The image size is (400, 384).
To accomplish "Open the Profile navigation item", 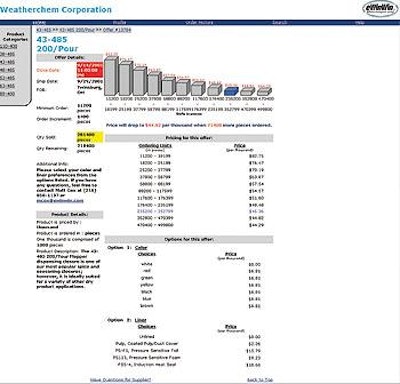I will [119, 23].
